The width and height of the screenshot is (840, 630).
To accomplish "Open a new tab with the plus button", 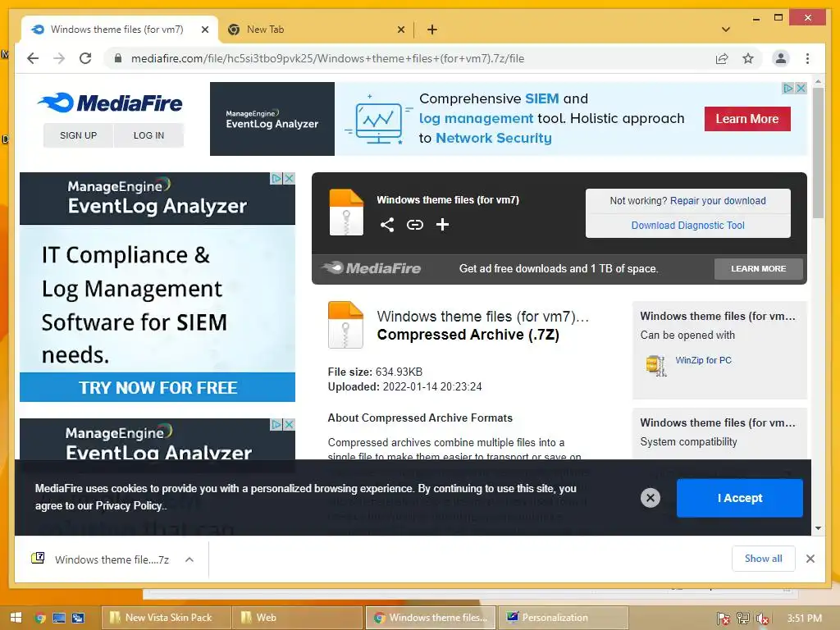I will (431, 30).
